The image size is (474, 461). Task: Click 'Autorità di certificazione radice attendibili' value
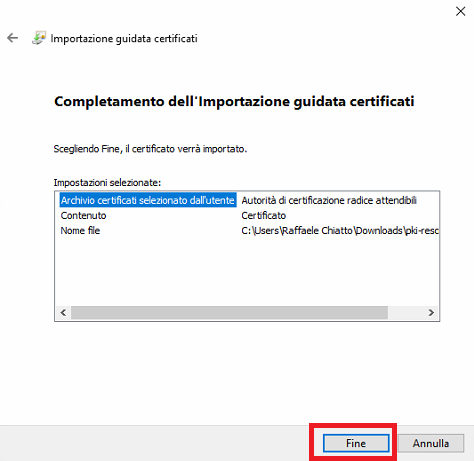329,200
